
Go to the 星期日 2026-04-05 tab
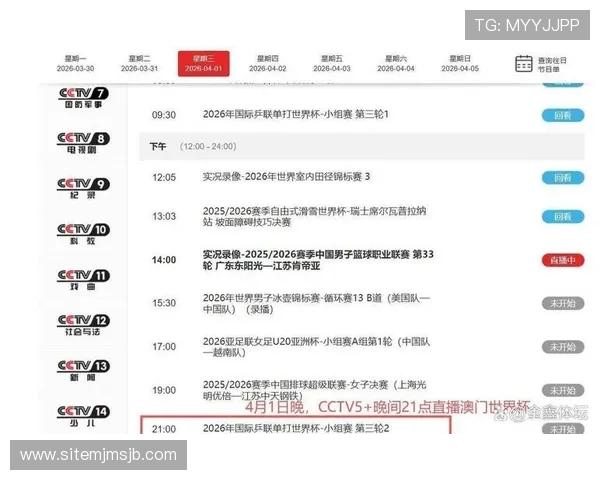click(x=460, y=64)
